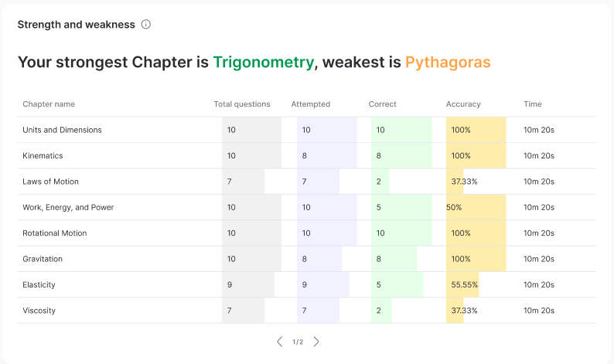Sort by Chapter name column header
This screenshot has height=364, width=614.
coord(49,104)
